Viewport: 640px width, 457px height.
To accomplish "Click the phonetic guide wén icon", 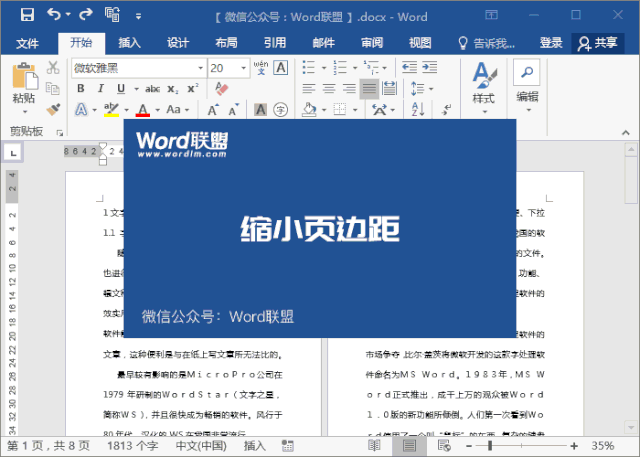I will click(261, 67).
